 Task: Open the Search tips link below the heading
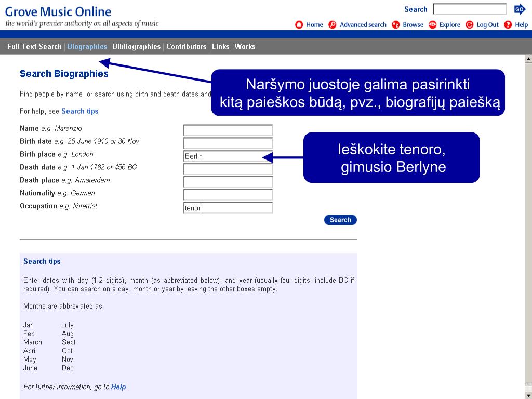click(x=79, y=111)
